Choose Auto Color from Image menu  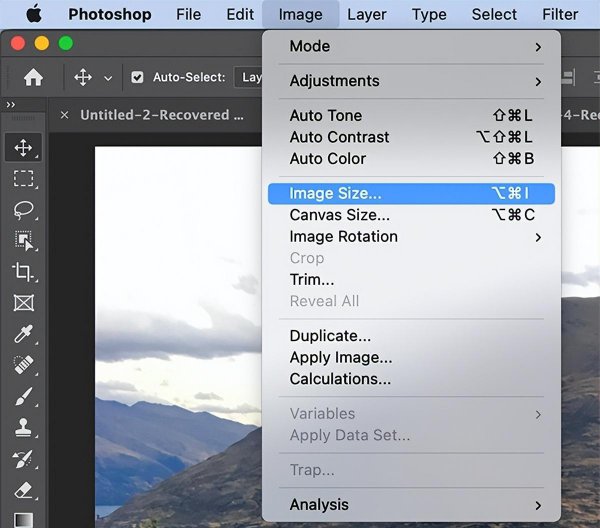(x=411, y=159)
